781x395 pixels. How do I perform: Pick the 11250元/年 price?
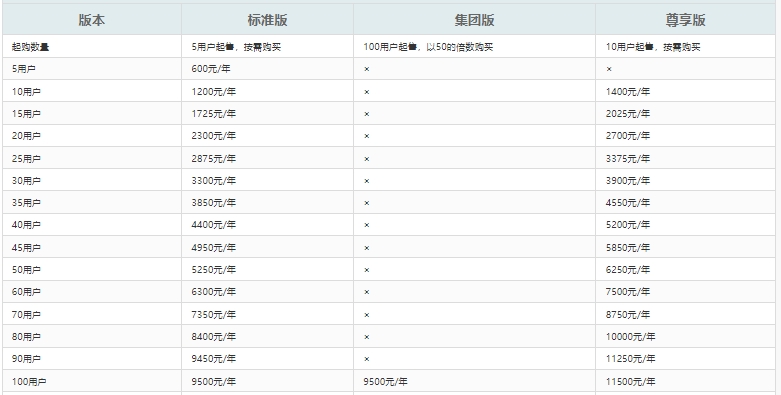pyautogui.click(x=630, y=359)
